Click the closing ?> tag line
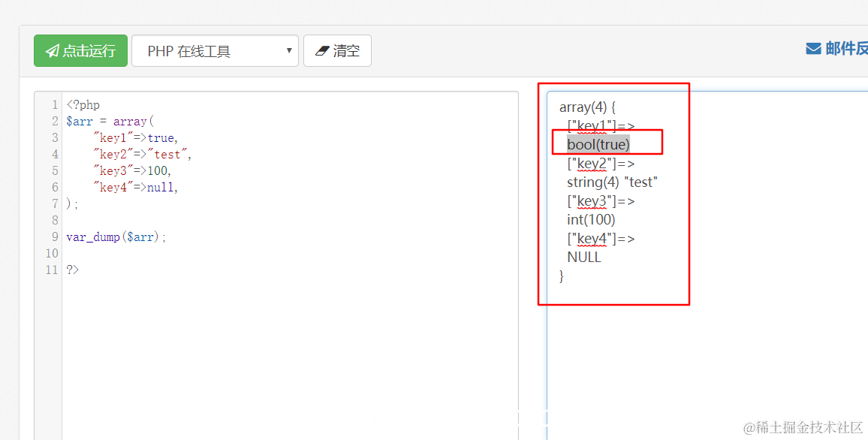This screenshot has height=440, width=868. [x=73, y=270]
